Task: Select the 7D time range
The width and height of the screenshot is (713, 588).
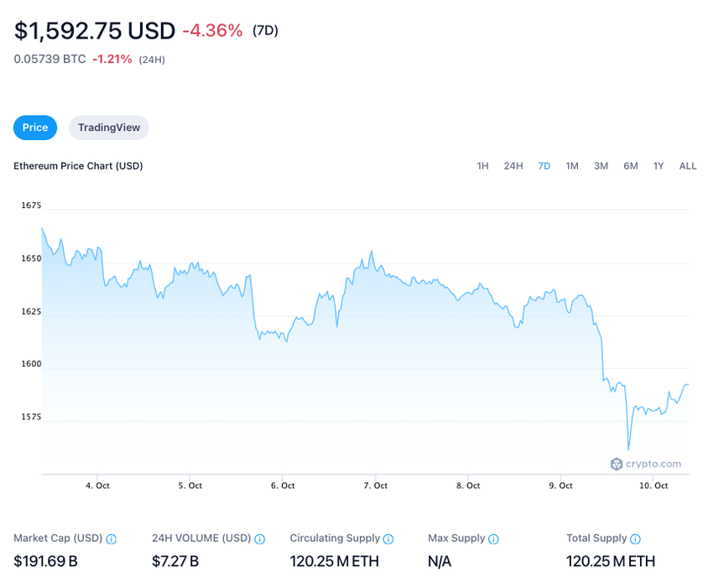Action: (544, 166)
